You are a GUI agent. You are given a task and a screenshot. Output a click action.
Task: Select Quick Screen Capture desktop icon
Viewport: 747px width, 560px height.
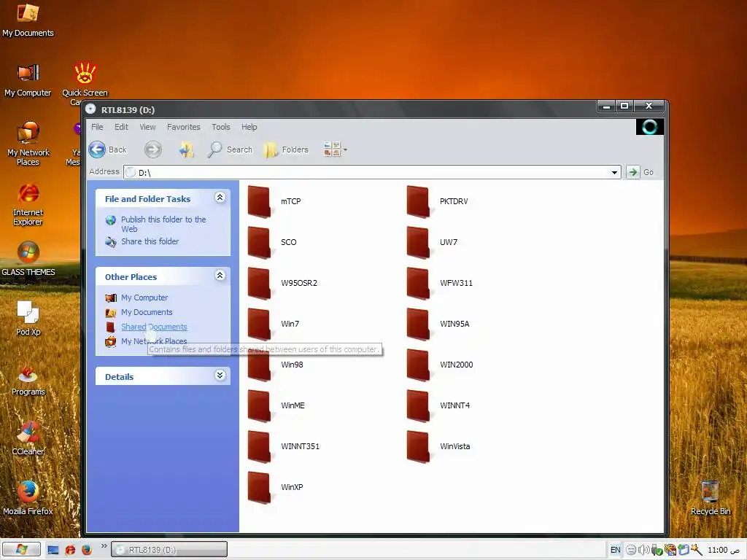(85, 83)
